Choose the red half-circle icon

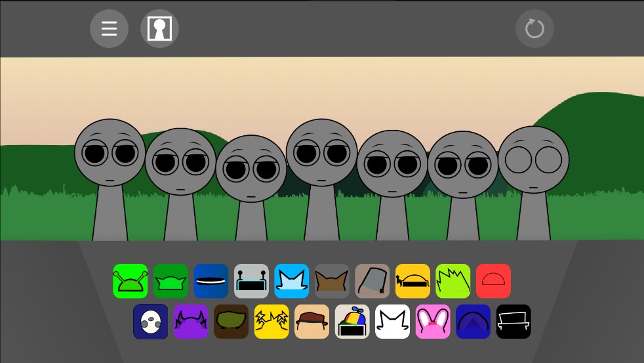[x=493, y=281]
